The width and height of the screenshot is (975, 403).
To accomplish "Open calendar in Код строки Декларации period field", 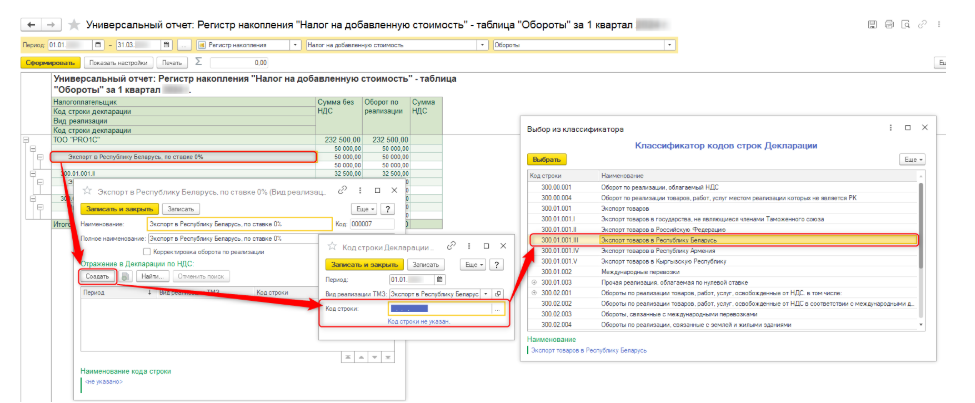I will [x=438, y=279].
